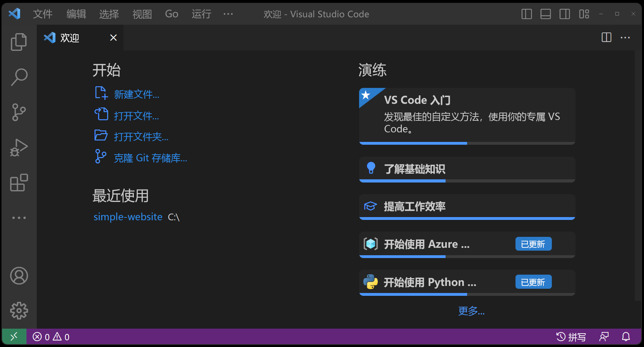The width and height of the screenshot is (644, 347).
Task: Click the git clone branch icon
Action: click(x=101, y=156)
